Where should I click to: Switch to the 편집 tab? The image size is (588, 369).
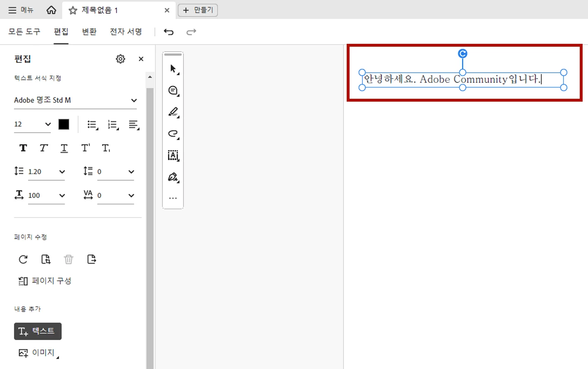point(61,32)
